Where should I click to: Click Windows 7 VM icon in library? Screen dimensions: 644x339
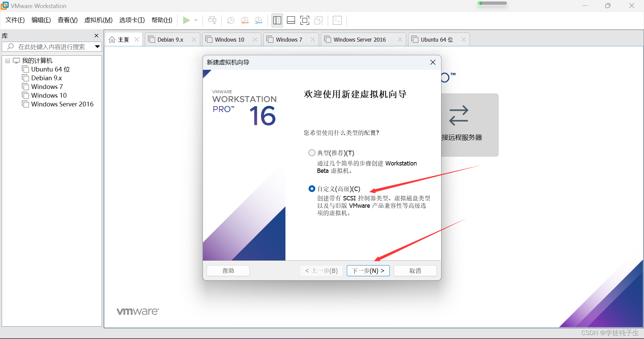pos(25,87)
